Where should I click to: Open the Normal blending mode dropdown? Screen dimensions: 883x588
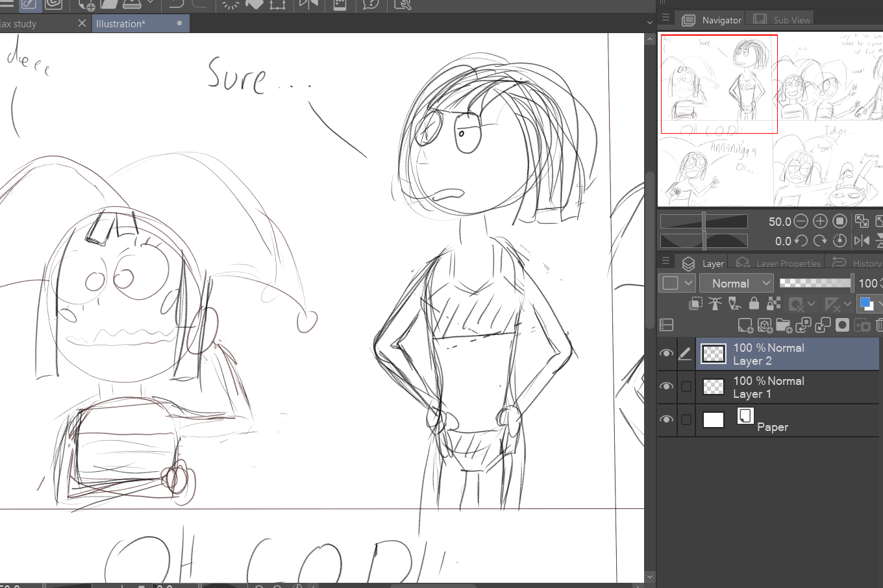[x=736, y=283]
